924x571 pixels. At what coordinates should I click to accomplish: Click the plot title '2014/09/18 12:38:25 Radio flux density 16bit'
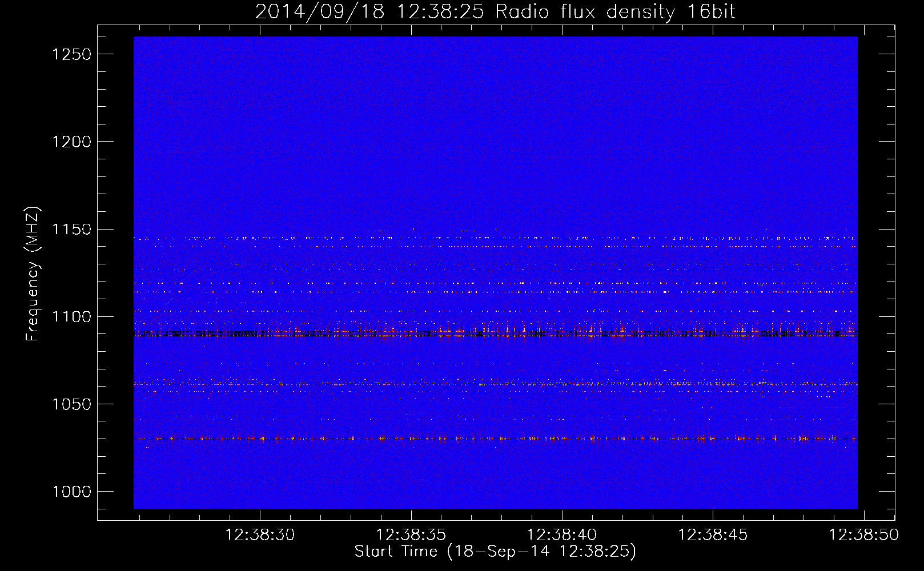click(x=495, y=11)
